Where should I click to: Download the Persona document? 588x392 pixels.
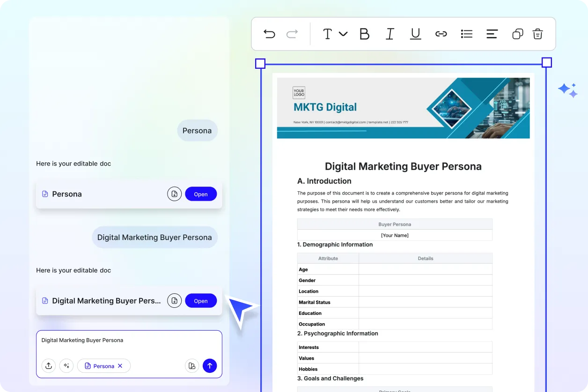[174, 194]
